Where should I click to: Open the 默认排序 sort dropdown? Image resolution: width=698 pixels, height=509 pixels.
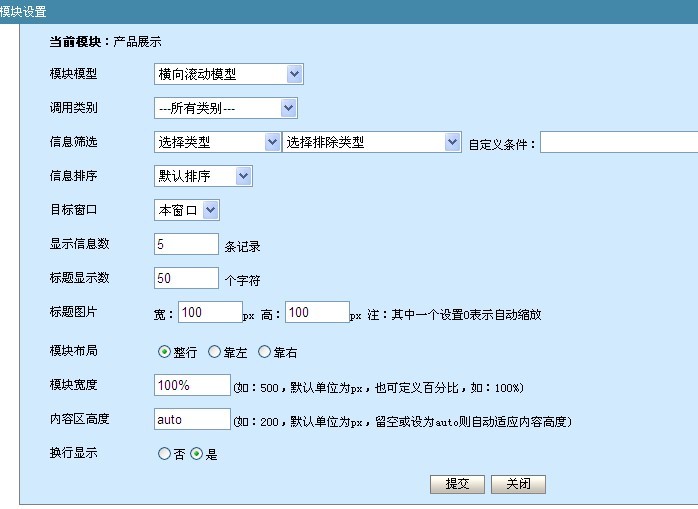[203, 176]
